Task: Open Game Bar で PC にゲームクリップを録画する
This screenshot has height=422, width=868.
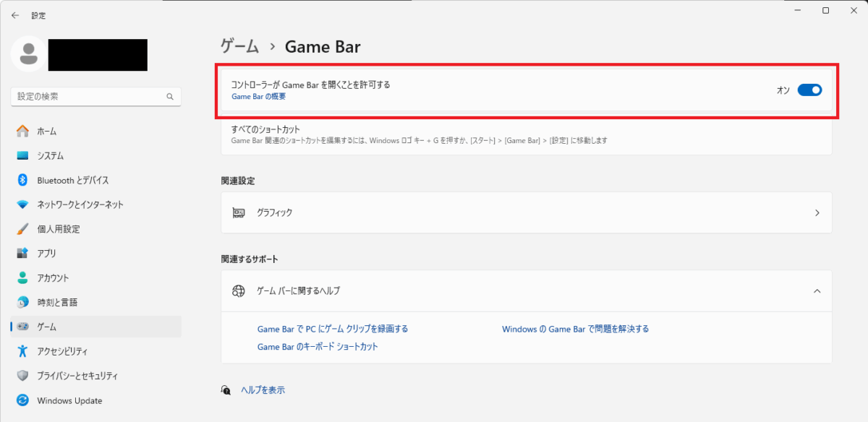Action: pos(332,328)
